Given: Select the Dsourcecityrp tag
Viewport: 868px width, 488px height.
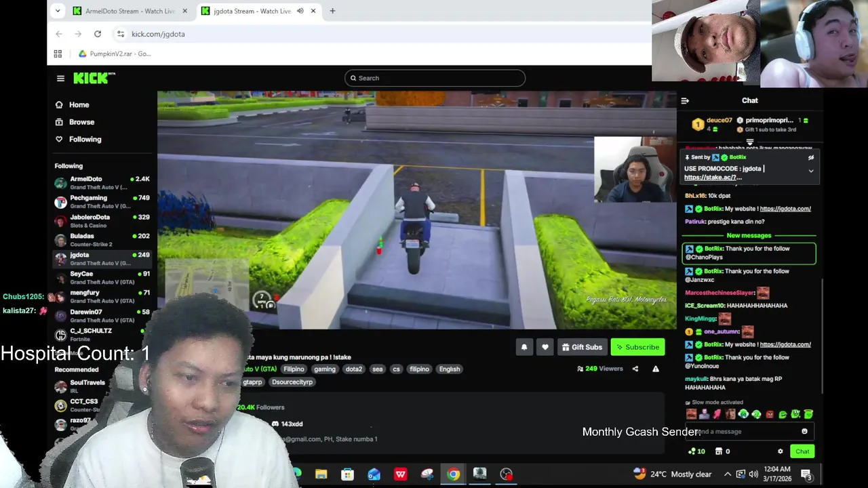Looking at the screenshot, I should [x=292, y=382].
